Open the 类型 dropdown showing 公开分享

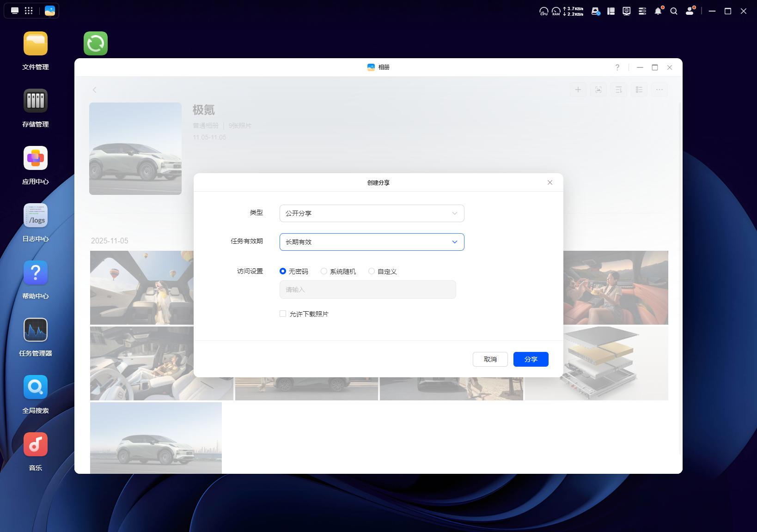372,213
